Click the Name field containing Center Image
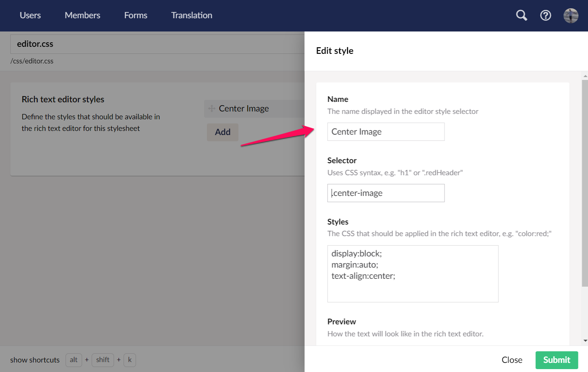Viewport: 588px width, 372px height. point(386,131)
